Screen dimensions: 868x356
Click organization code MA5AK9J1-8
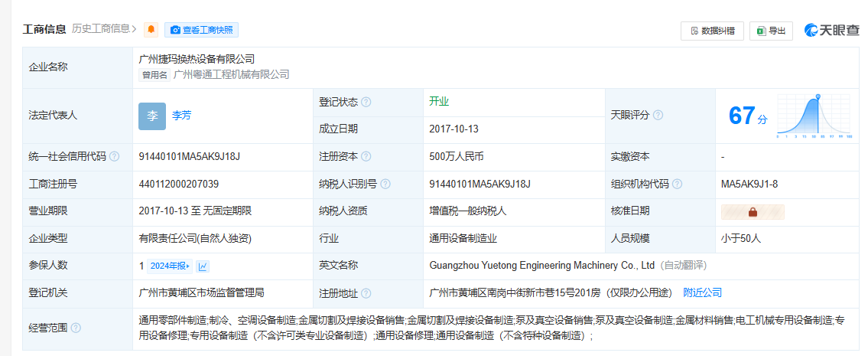(x=749, y=184)
